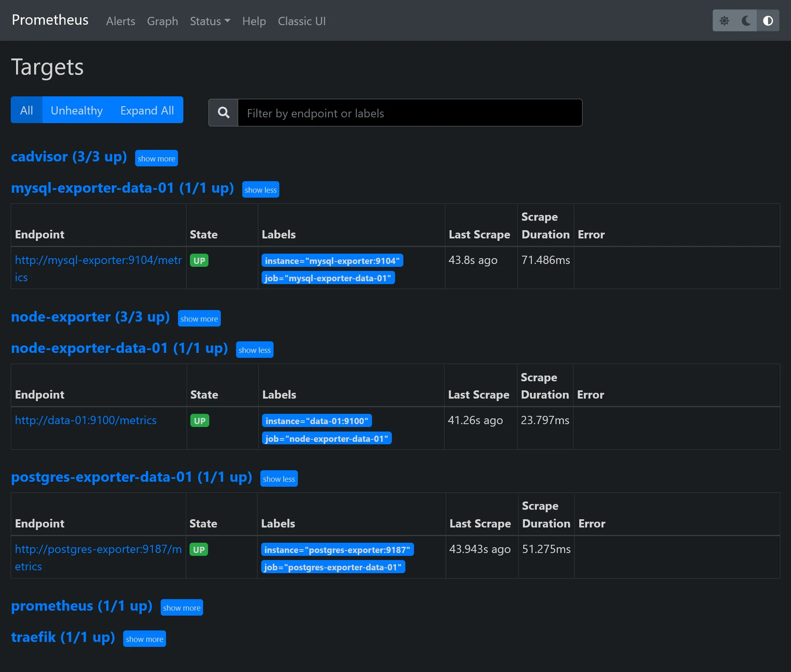Screen dimensions: 791x672
Task: Open the data-01:9100 metrics endpoint
Action: pyautogui.click(x=86, y=420)
